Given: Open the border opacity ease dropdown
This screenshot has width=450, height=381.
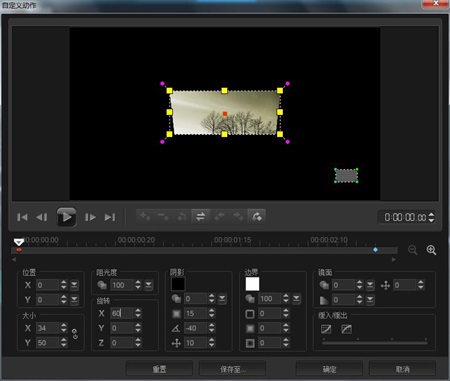Looking at the screenshot, I should (x=296, y=299).
